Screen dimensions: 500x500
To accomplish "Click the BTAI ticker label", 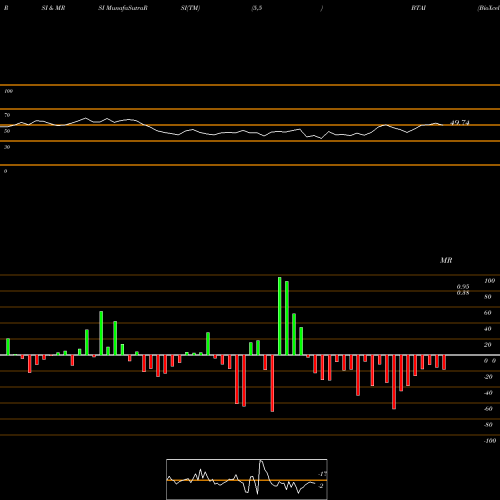I will tap(418, 8).
